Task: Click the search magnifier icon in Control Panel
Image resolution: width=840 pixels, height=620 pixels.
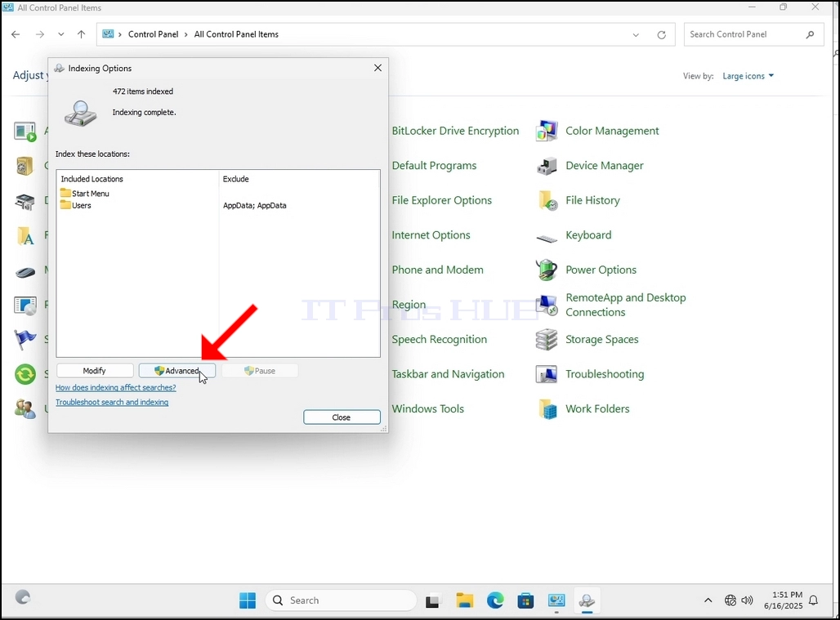Action: click(x=810, y=34)
